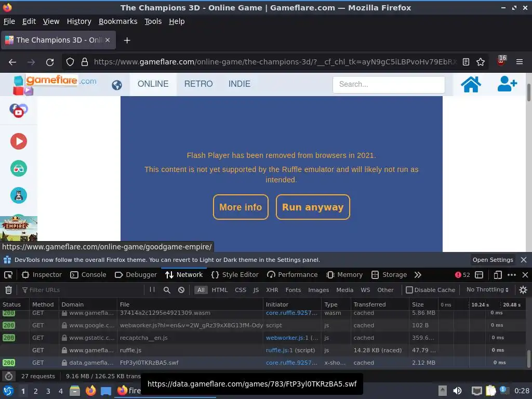Image resolution: width=532 pixels, height=399 pixels.
Task: Open Goodgame Empire thumbnail
Action: (19, 229)
